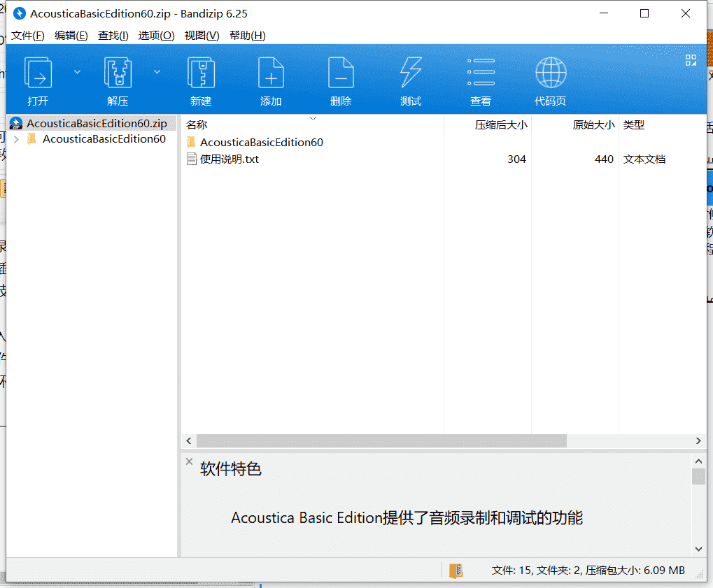Click the original size value 440
This screenshot has width=713, height=588.
(605, 159)
